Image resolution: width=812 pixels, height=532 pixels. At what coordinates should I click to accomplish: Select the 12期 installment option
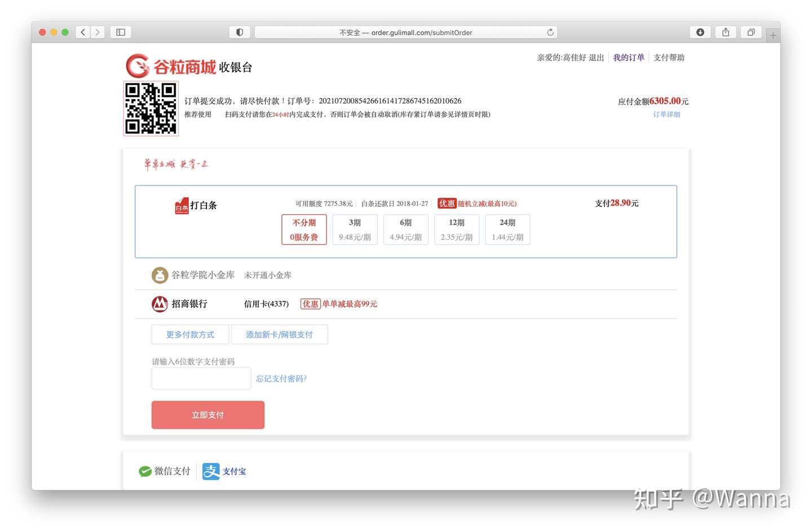[x=457, y=229]
